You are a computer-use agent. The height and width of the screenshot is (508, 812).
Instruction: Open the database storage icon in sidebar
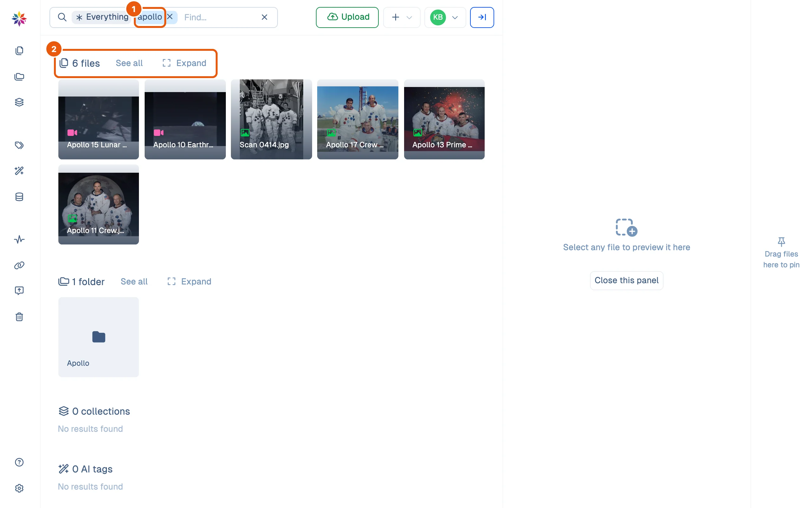(19, 197)
